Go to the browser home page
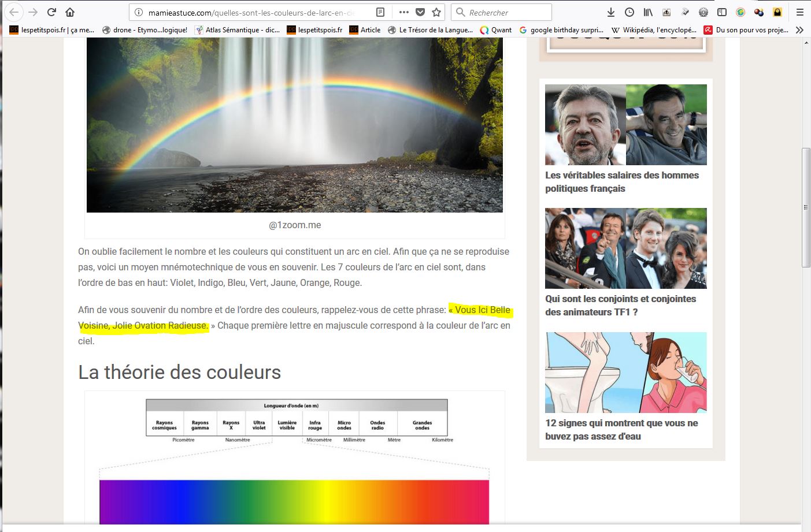811x532 pixels. pyautogui.click(x=70, y=12)
